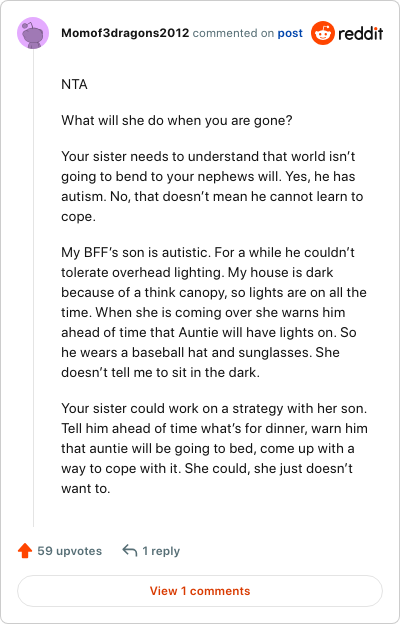Click the reply arrow icon
The image size is (400, 624).
pos(130,551)
